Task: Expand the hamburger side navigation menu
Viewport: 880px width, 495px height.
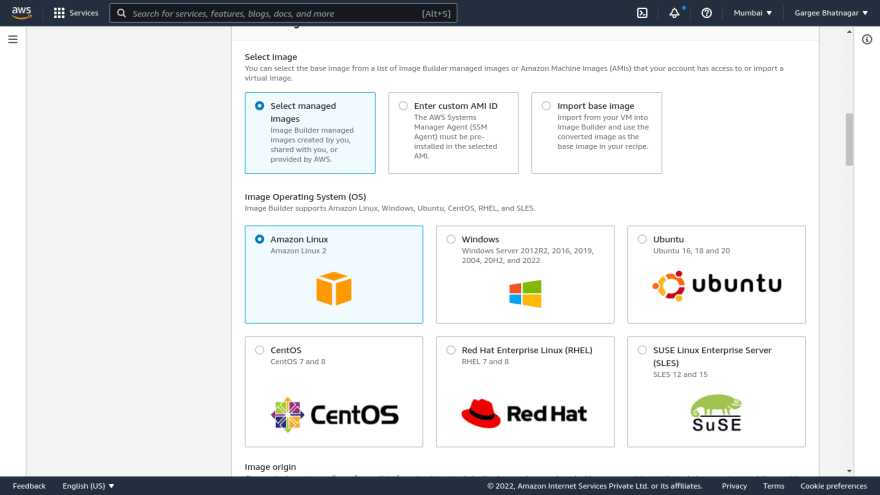Action: tap(12, 39)
